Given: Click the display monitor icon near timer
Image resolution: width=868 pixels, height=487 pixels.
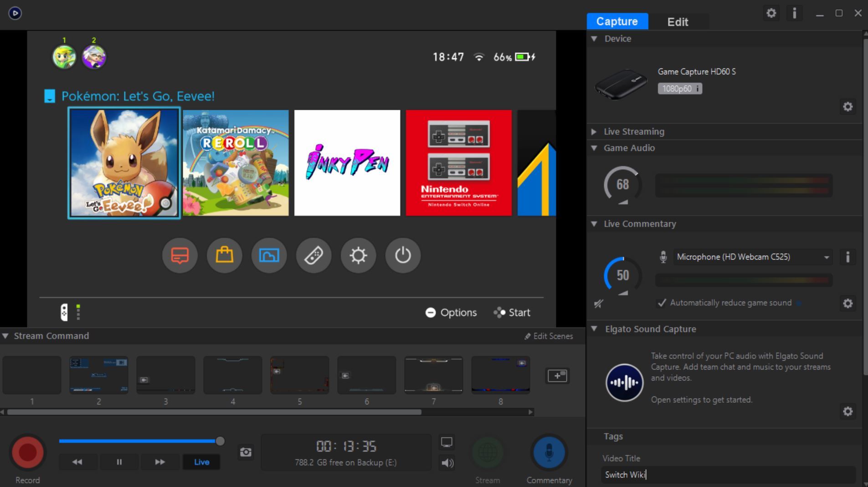Looking at the screenshot, I should (x=447, y=442).
